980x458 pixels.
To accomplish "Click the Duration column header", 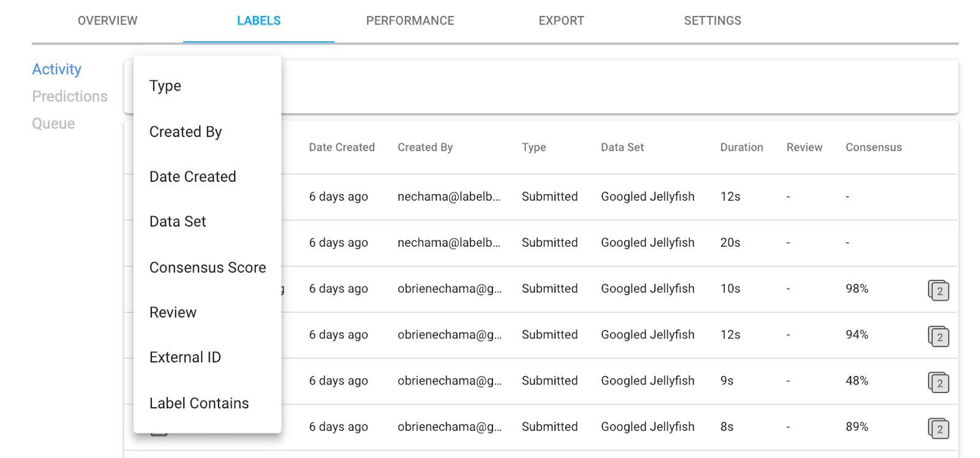I will (x=741, y=147).
